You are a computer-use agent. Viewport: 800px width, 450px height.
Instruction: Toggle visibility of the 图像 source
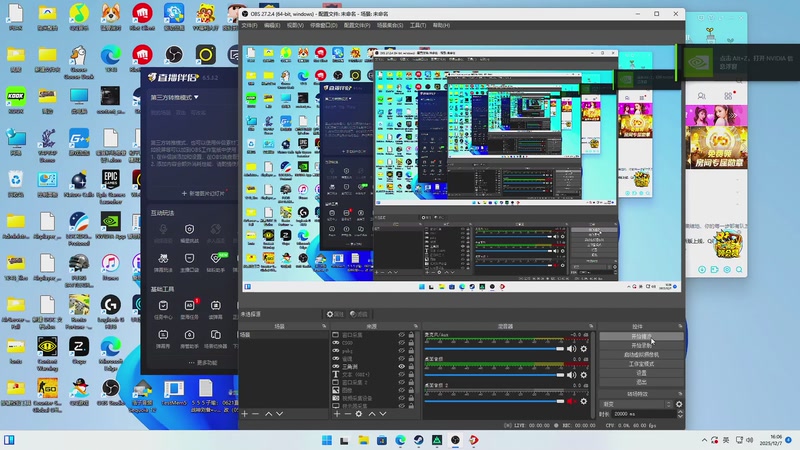[x=402, y=390]
